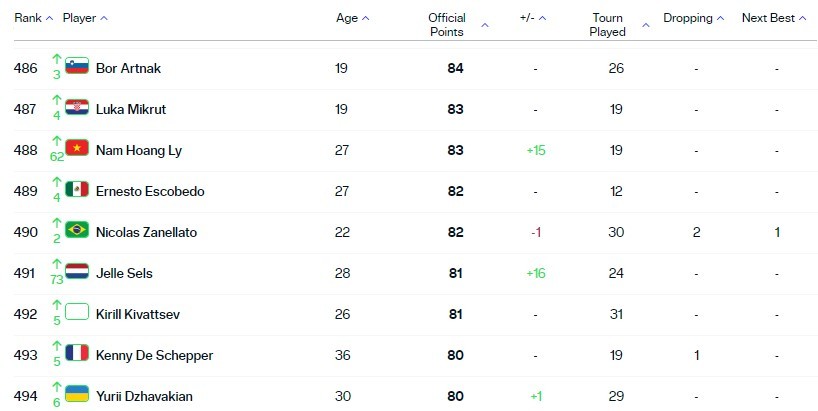Sort by Tourn Played header arrow
818x411 pixels.
coord(646,25)
